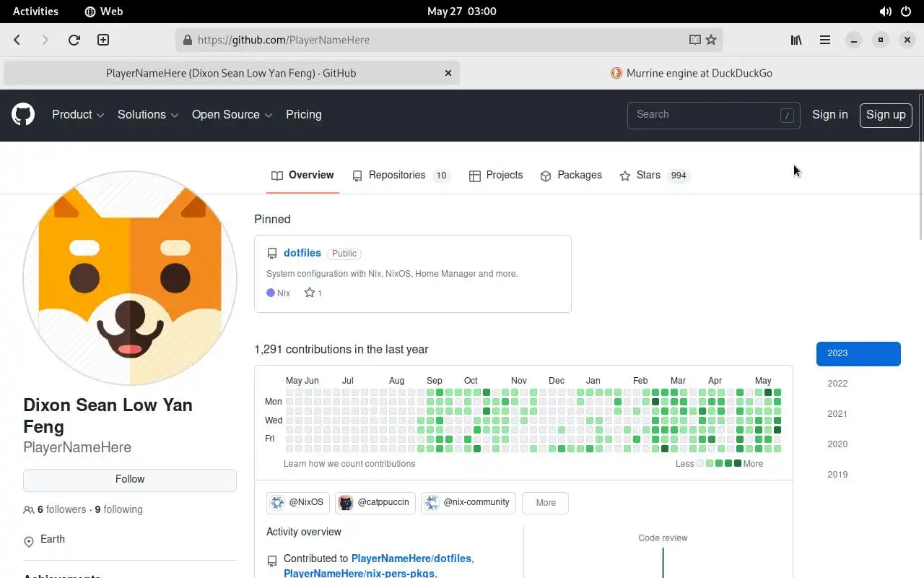Open the system volume icon
The width and height of the screenshot is (924, 578).
pyautogui.click(x=885, y=12)
